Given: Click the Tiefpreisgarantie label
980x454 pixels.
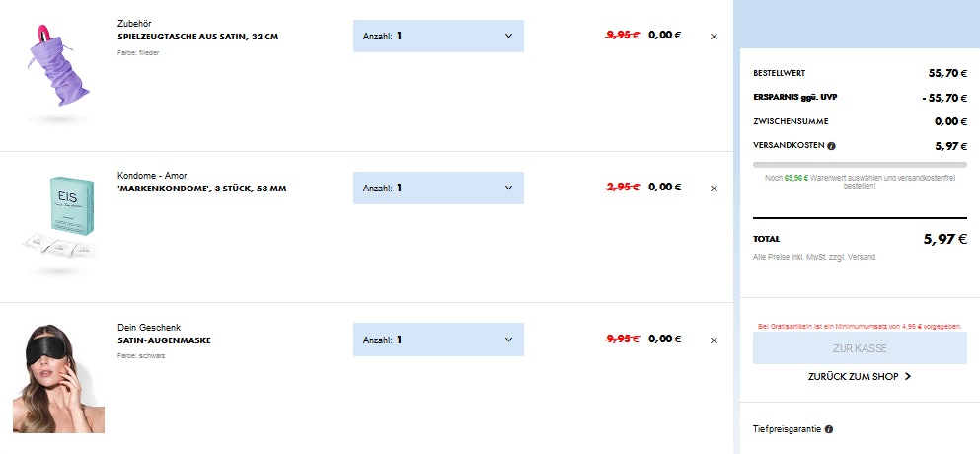Looking at the screenshot, I should pyautogui.click(x=786, y=429).
